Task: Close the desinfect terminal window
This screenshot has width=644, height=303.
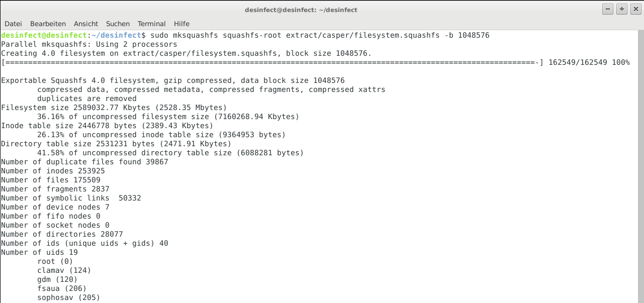Action: click(635, 10)
